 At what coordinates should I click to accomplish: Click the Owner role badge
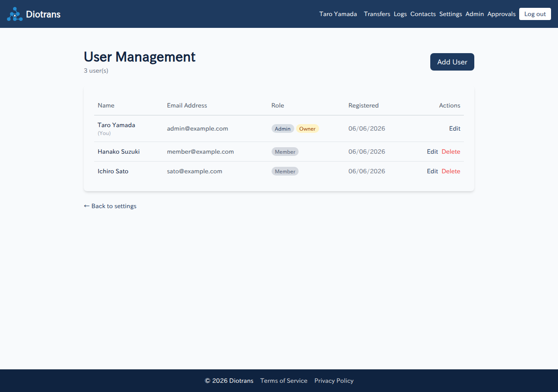click(307, 128)
